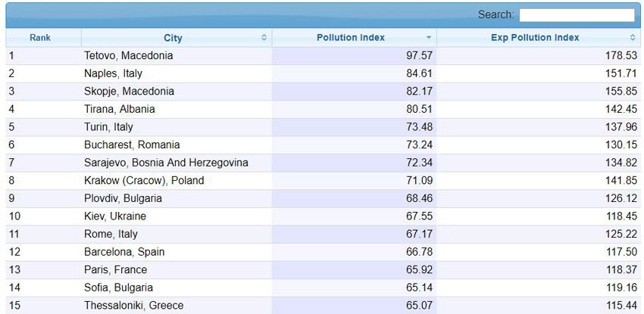Viewport: 644px width, 314px height.
Task: Sort table by Rank column header
Action: pyautogui.click(x=40, y=38)
